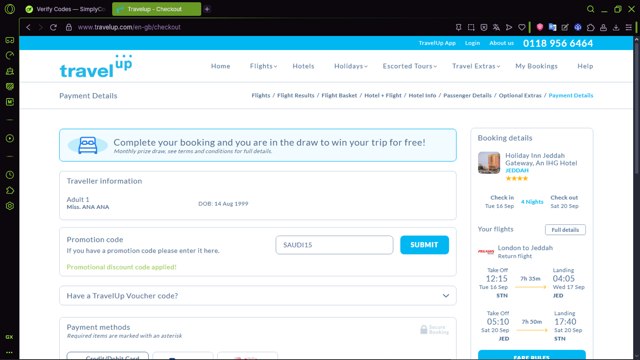The height and width of the screenshot is (360, 640).
Task: Click the padlock site-security icon
Action: tap(69, 27)
